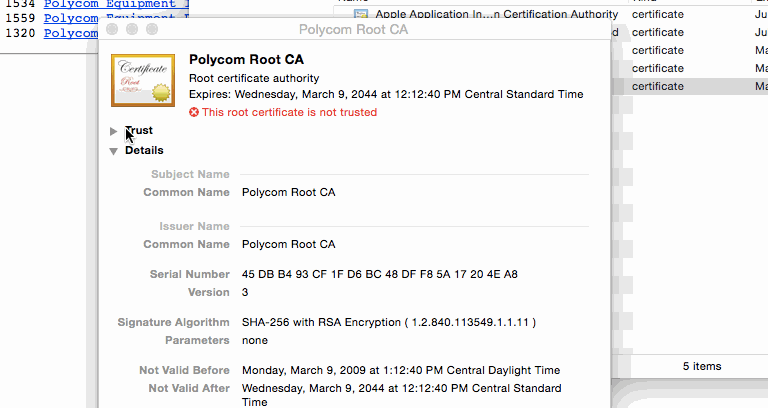Click the red not-trusted error icon
This screenshot has width=768, height=408.
(194, 112)
